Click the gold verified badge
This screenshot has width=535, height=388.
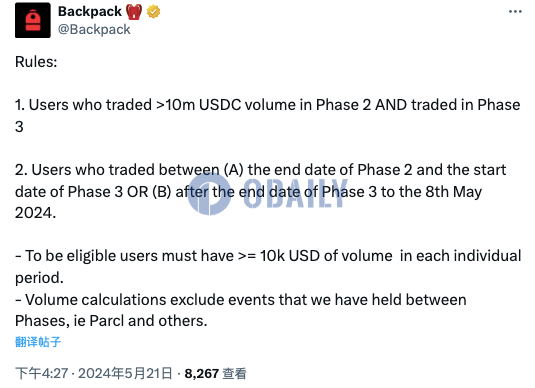154,12
